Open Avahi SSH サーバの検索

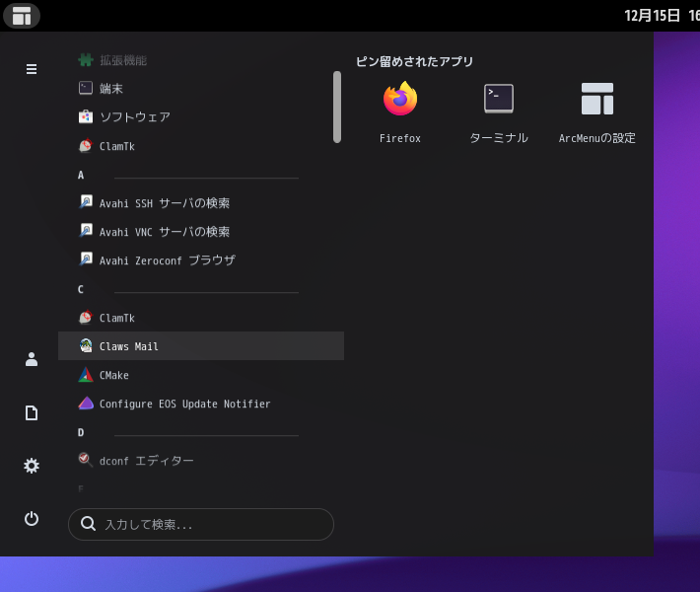pos(201,203)
